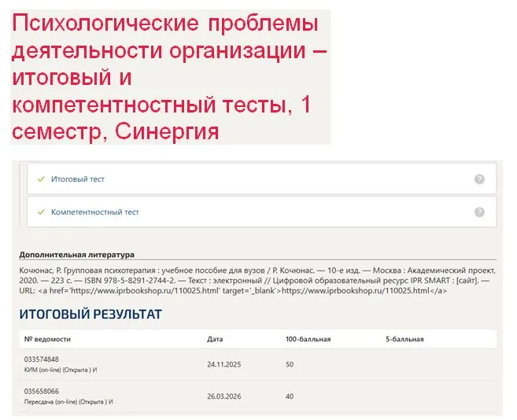Open the Компетентностный тест link
Image resolution: width=517 pixels, height=420 pixels.
pos(95,212)
